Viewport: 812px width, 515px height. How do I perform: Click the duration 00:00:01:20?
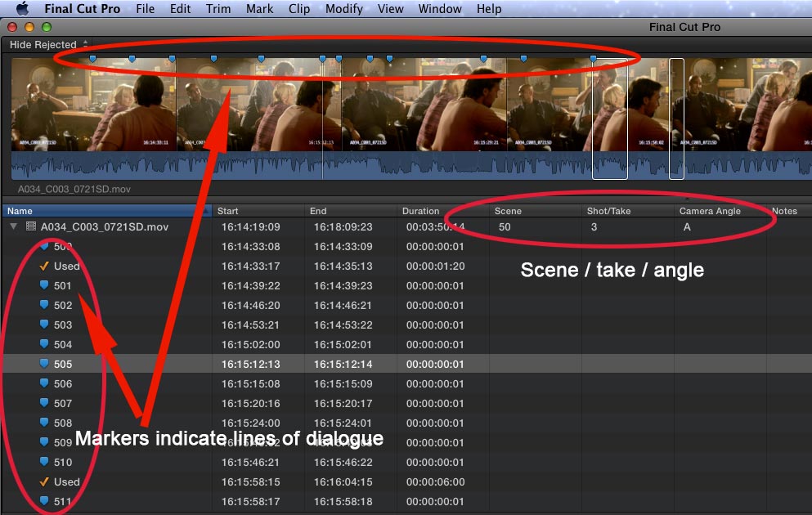point(435,266)
